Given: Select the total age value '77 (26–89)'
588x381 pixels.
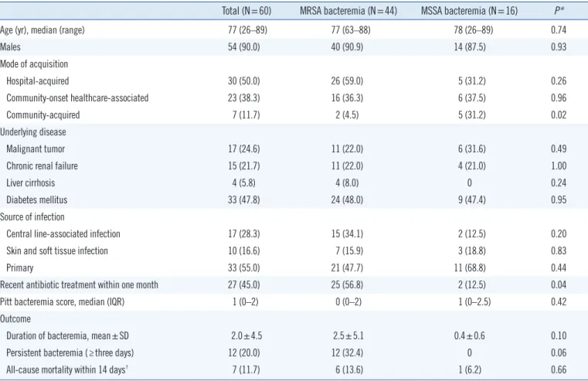Looking at the screenshot, I should (x=247, y=30).
